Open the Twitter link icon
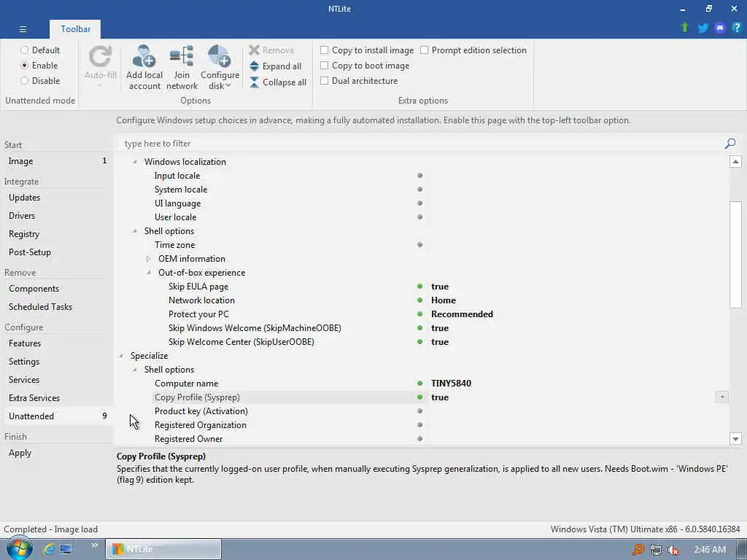This screenshot has height=560, width=747. point(703,28)
